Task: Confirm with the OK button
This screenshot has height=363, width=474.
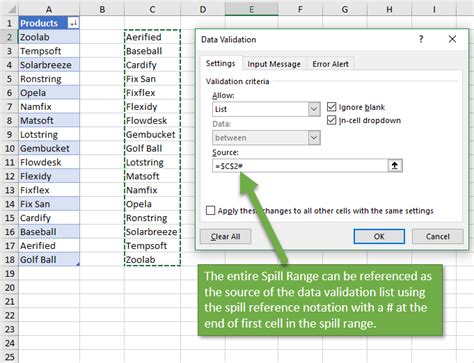Action: click(x=379, y=236)
